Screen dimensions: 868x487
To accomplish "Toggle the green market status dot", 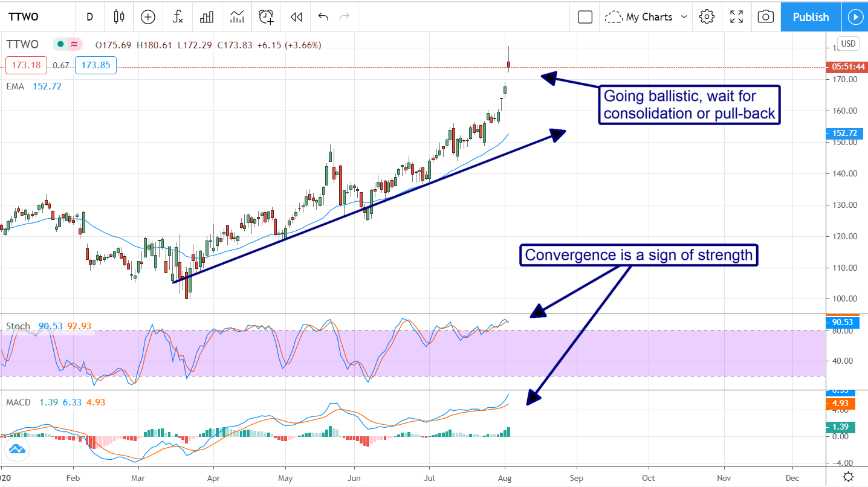I will point(61,44).
